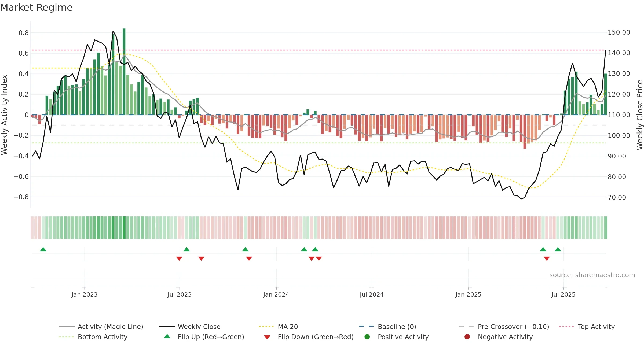Toggle the Pre-Crossover (−0.10) legend entry
The image size is (644, 362).
pos(504,327)
